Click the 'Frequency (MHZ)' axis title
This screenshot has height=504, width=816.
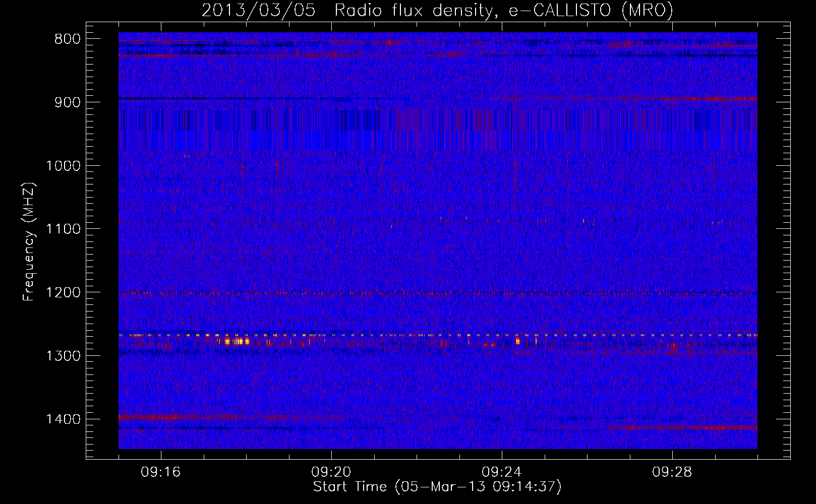[x=29, y=242]
